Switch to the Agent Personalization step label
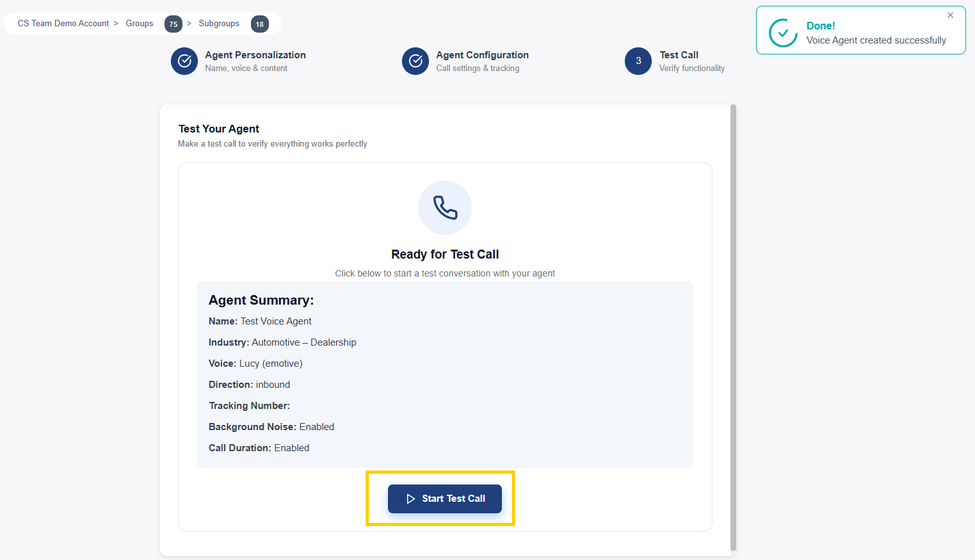Screen dimensions: 975x560 click(x=255, y=55)
